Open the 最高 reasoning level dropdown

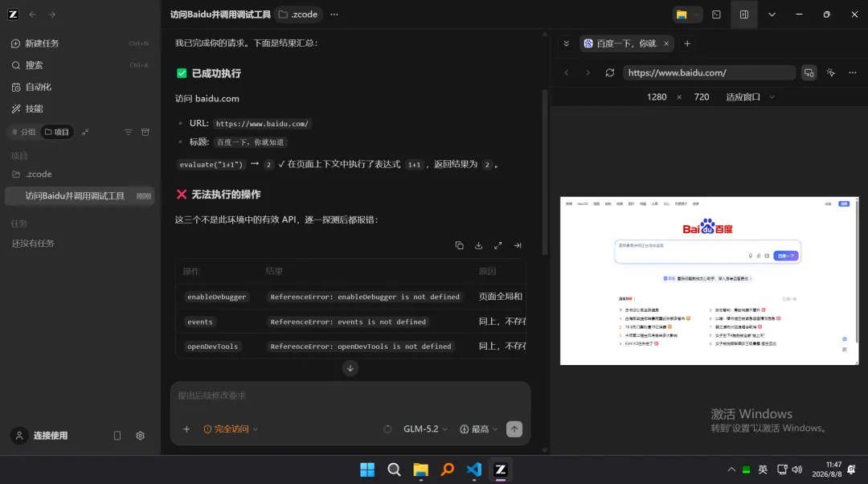pos(479,429)
